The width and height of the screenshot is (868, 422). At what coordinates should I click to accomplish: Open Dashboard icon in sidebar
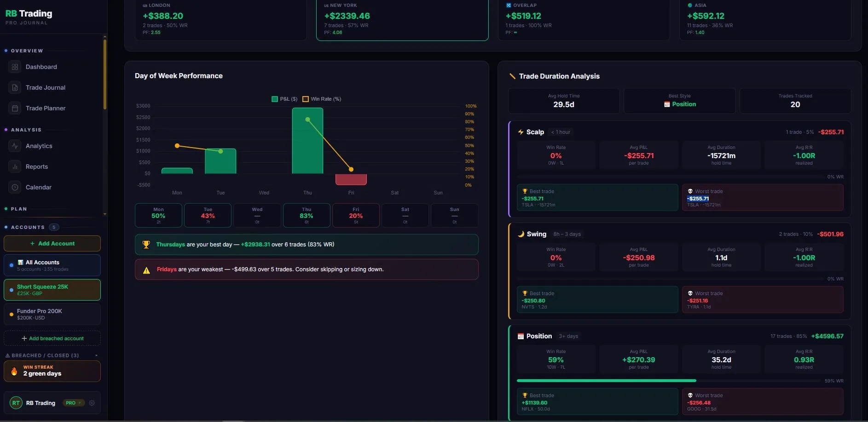point(15,67)
